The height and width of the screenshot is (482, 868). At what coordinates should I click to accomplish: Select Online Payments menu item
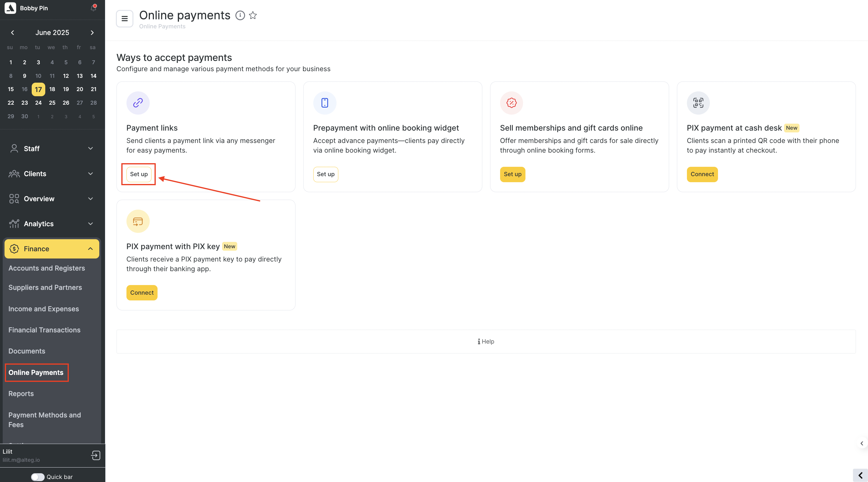point(36,373)
